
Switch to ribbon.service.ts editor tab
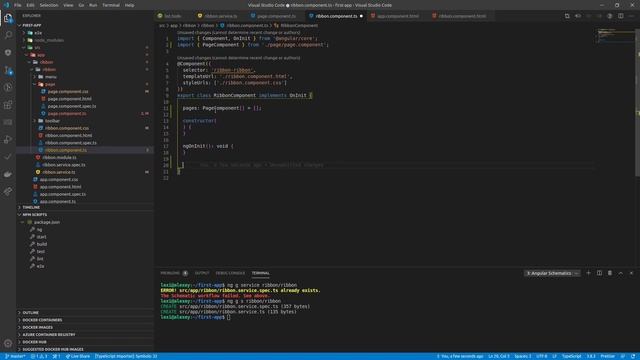point(220,16)
